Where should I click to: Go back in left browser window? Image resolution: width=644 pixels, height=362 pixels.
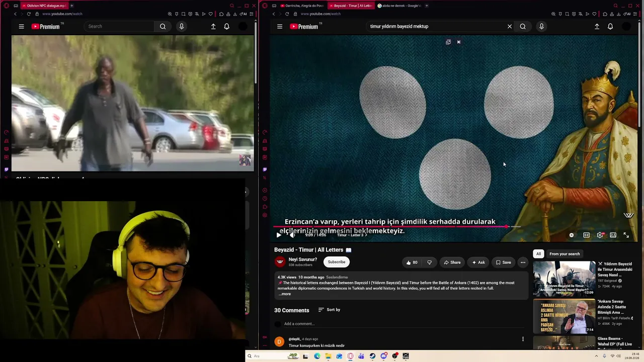coord(15,14)
